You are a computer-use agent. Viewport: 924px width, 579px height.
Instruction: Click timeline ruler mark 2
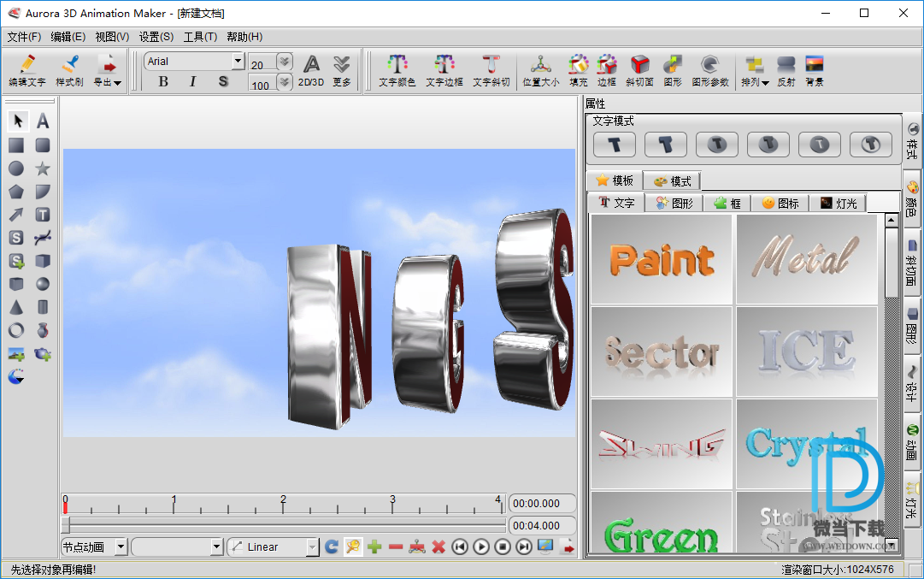pyautogui.click(x=284, y=499)
